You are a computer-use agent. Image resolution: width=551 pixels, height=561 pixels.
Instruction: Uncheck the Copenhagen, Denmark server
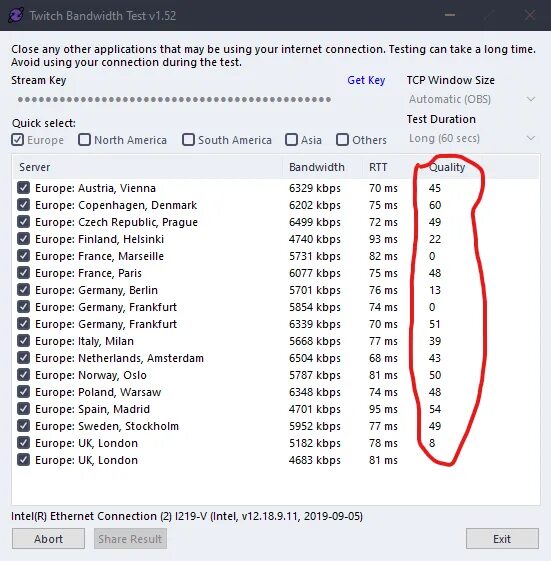tap(23, 205)
